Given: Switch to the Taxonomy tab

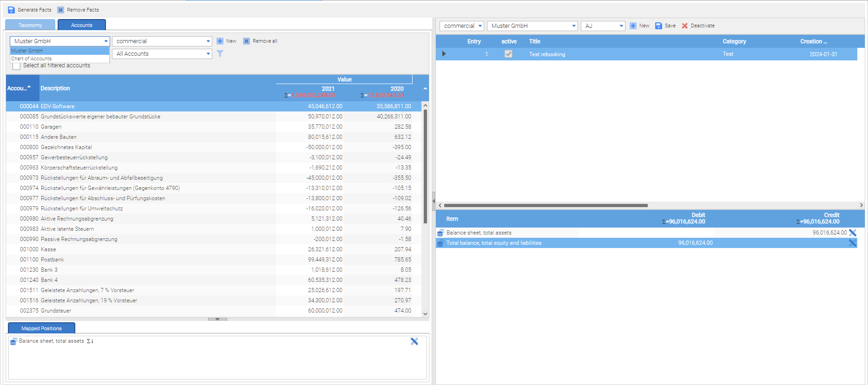Looking at the screenshot, I should [x=30, y=25].
